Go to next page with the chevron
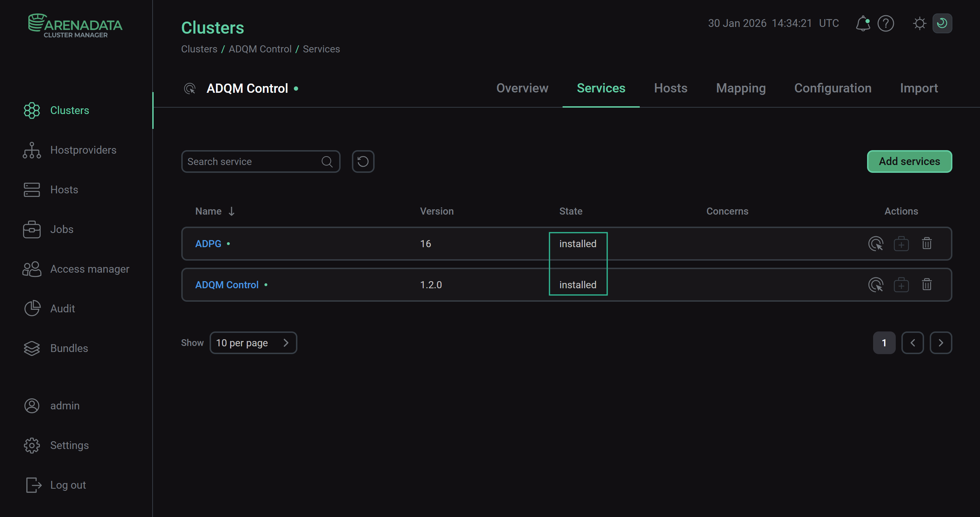Screen dimensions: 980x517 941,342
